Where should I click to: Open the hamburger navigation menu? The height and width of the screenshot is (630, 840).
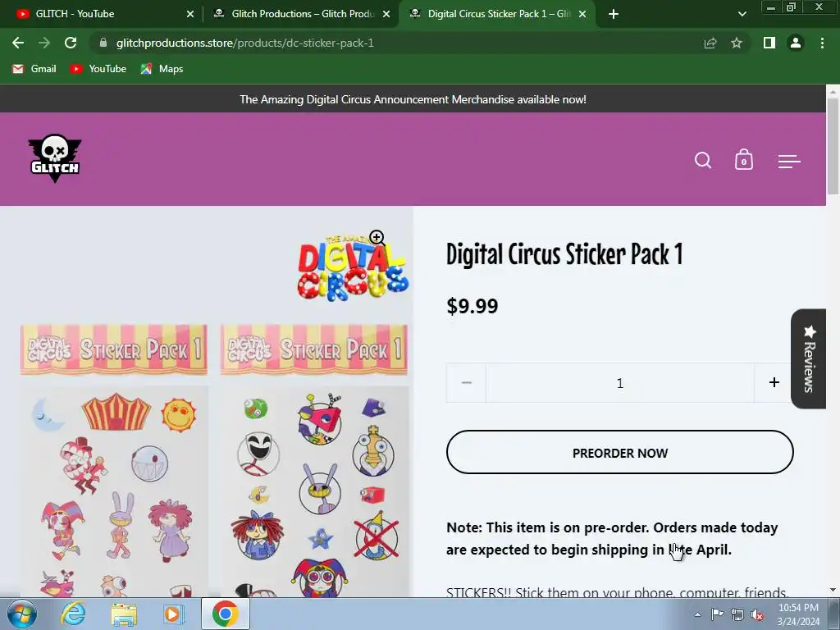[x=789, y=161]
